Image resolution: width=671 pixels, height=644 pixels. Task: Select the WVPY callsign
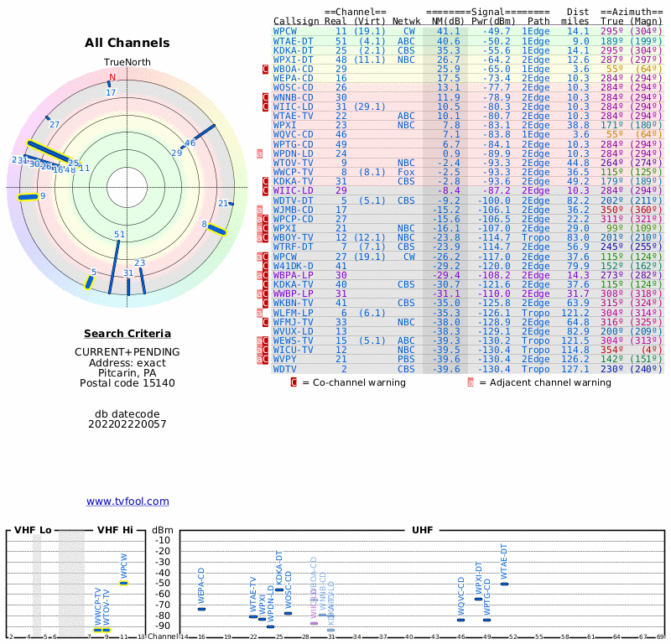[x=284, y=360]
